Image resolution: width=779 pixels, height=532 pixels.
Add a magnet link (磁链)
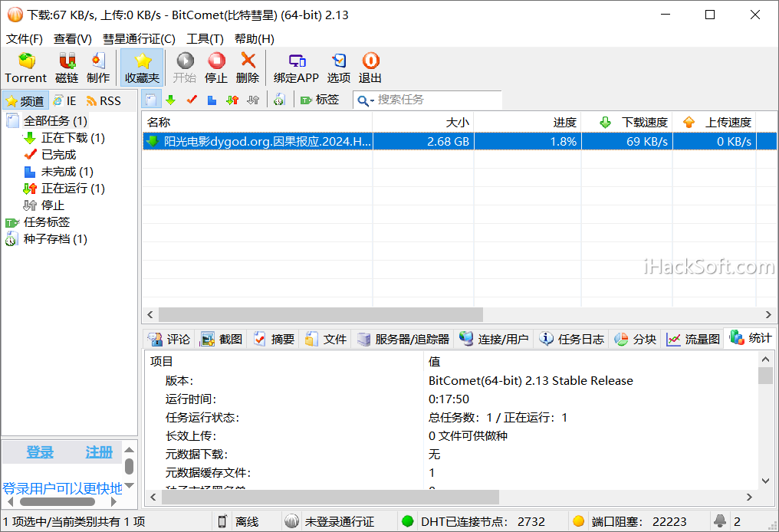[x=67, y=67]
